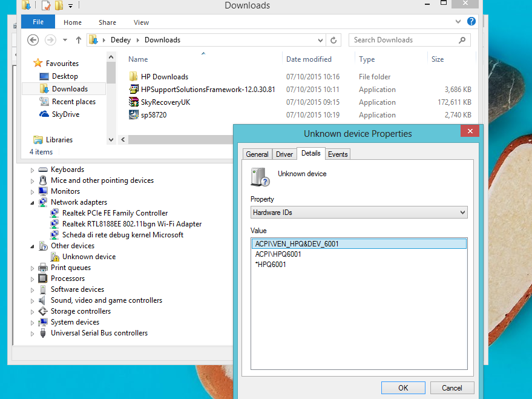Open the address bar history dropdown
This screenshot has width=532, height=399.
[320, 41]
